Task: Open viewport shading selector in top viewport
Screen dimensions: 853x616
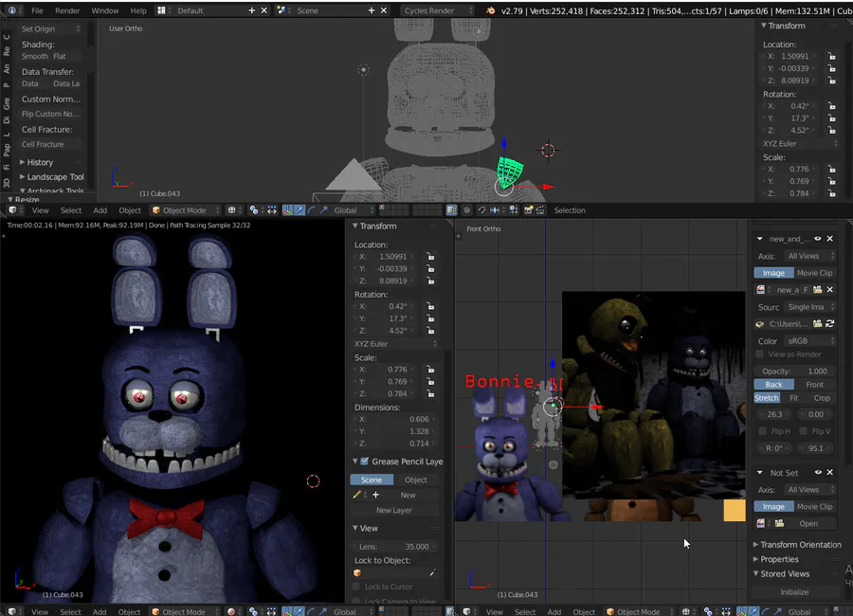Action: [234, 210]
